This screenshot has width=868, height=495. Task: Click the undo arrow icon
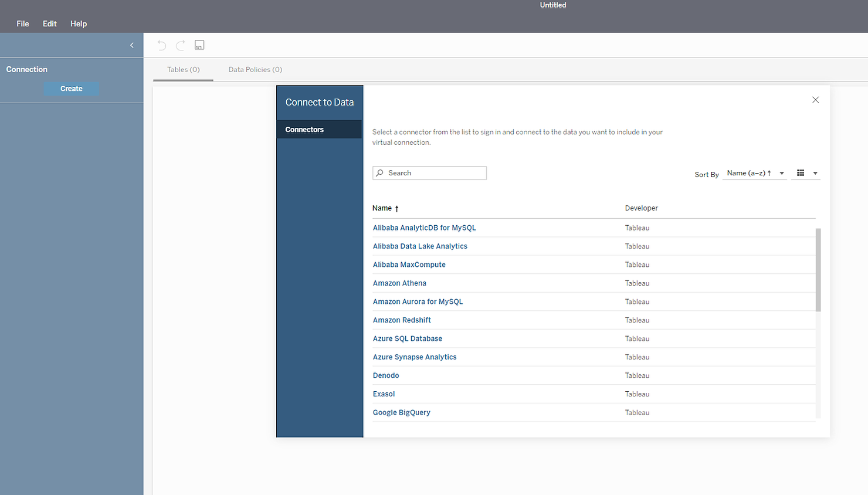(162, 45)
